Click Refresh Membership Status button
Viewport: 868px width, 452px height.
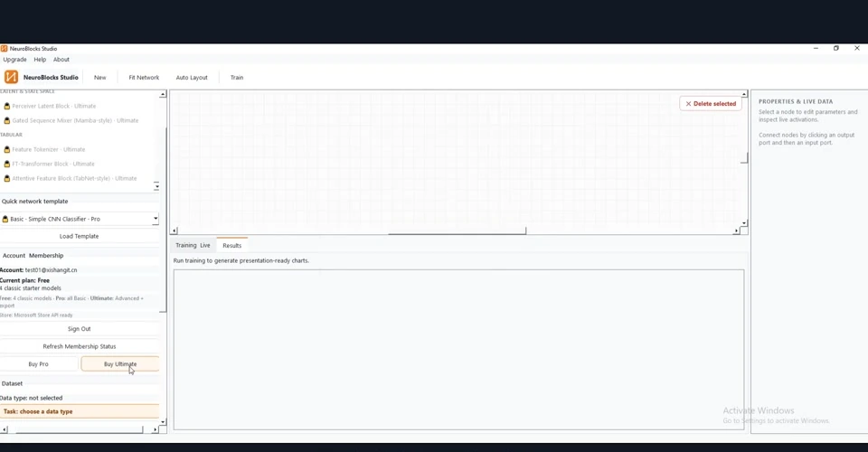click(80, 346)
